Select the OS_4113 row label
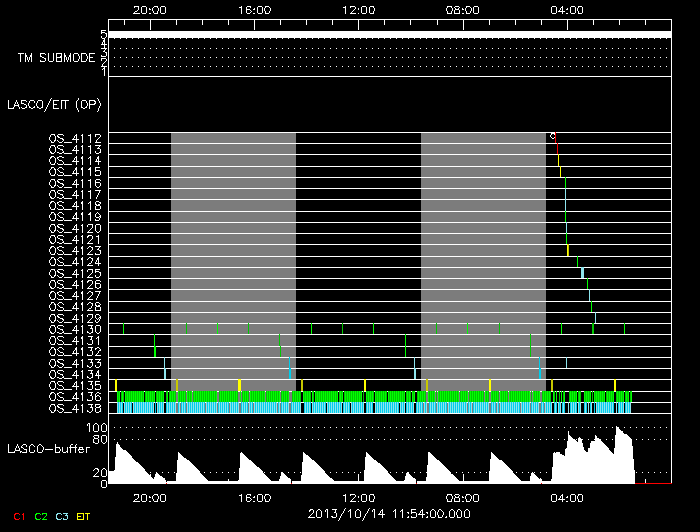 (x=75, y=150)
